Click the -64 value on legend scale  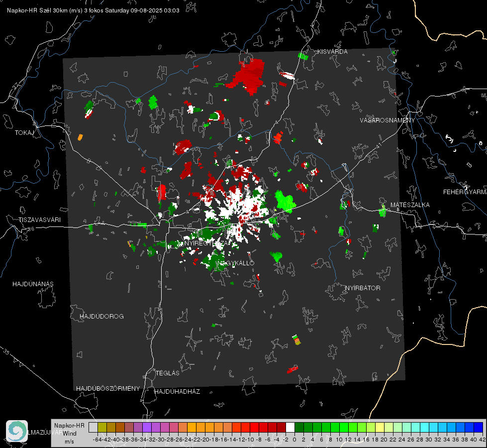click(x=97, y=440)
